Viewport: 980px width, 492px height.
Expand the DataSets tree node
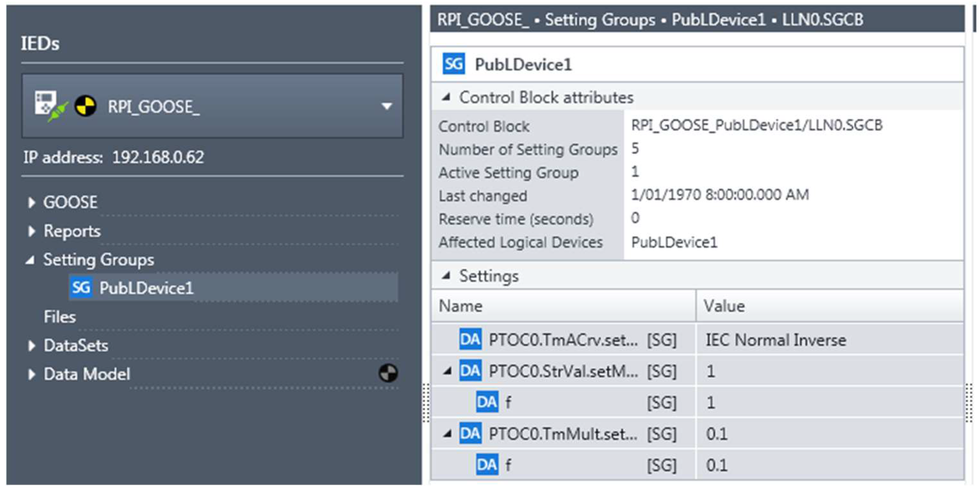pos(32,345)
